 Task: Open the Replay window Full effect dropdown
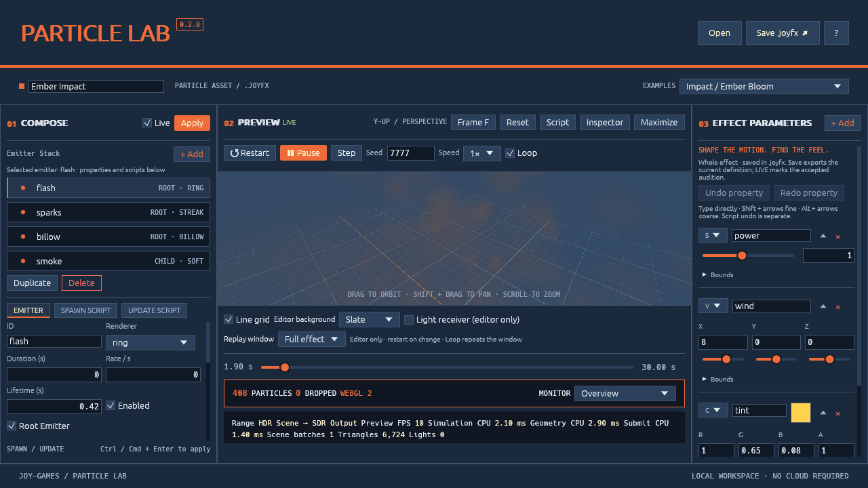pyautogui.click(x=312, y=339)
